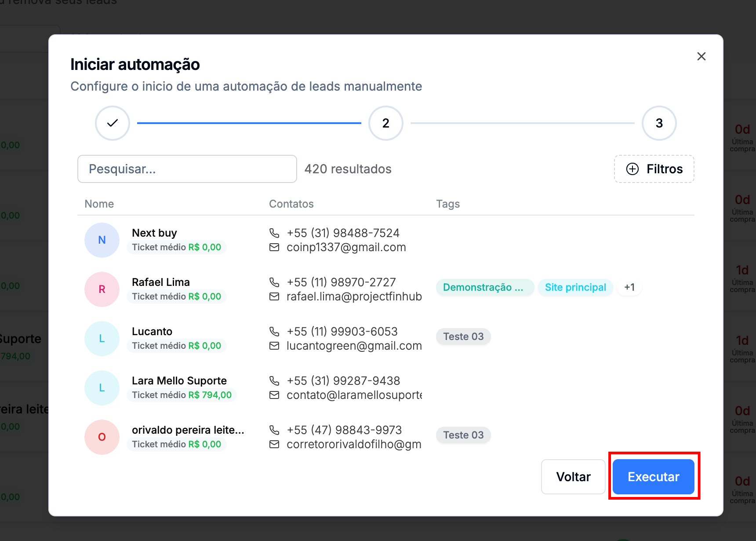Click Ticket médio R$ 794,00 badge
The image size is (756, 541).
click(x=182, y=395)
